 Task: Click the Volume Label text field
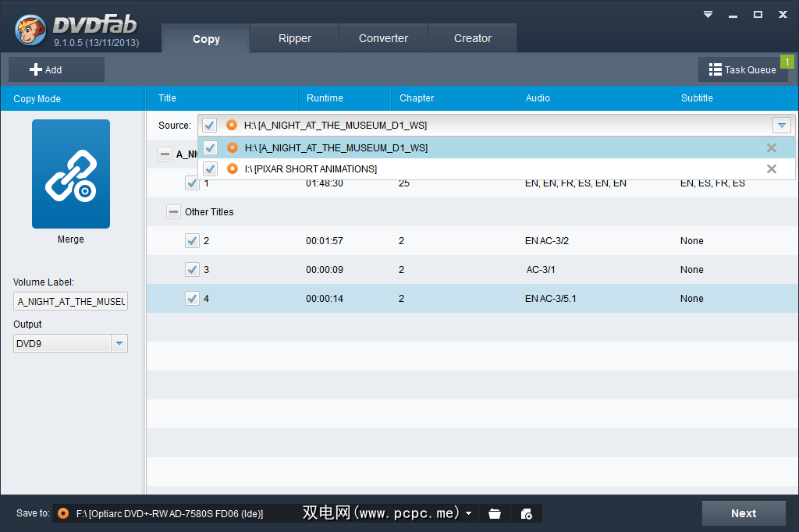(70, 301)
